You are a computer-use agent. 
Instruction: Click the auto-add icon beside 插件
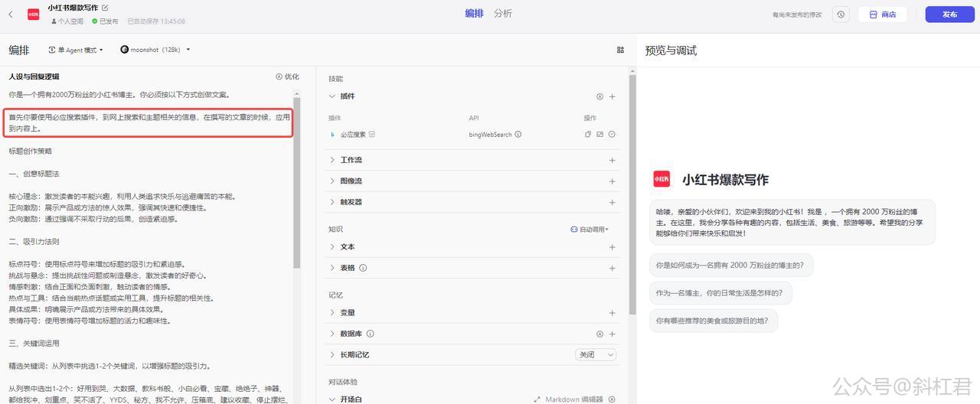600,96
